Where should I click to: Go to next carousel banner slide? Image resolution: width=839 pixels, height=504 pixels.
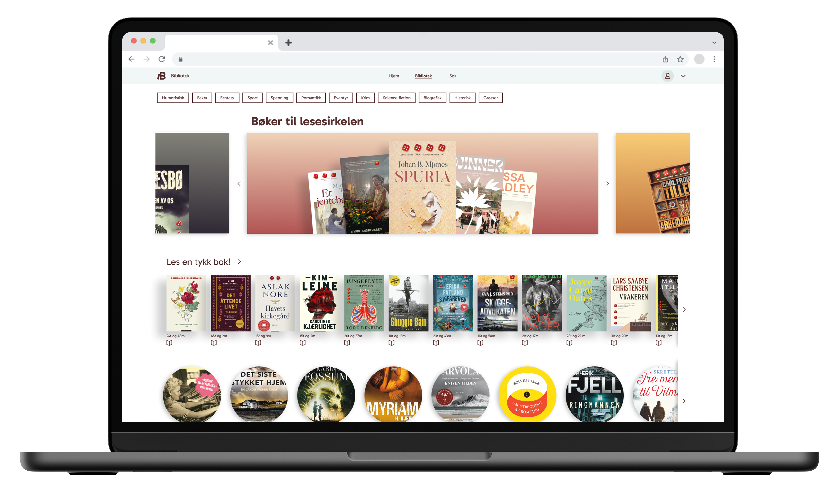click(607, 183)
